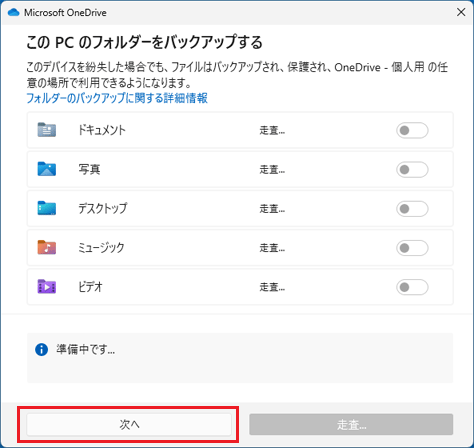The width and height of the screenshot is (474, 448).
Task: Toggle backup switch for ドキュメント
Action: click(x=412, y=130)
